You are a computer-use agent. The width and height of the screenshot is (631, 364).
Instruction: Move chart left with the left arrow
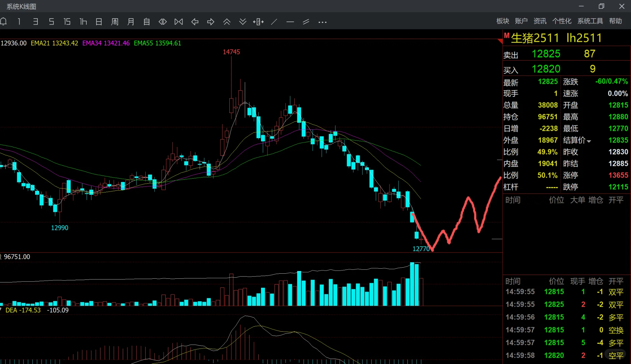point(195,22)
